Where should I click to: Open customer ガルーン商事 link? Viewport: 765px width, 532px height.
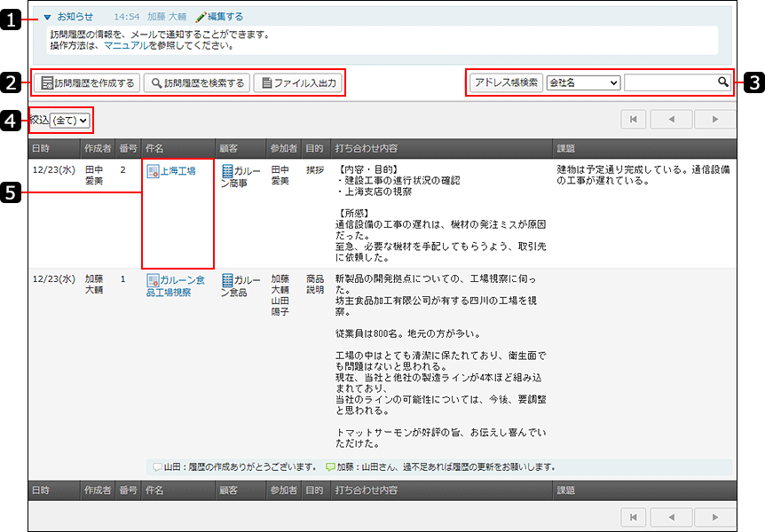241,177
